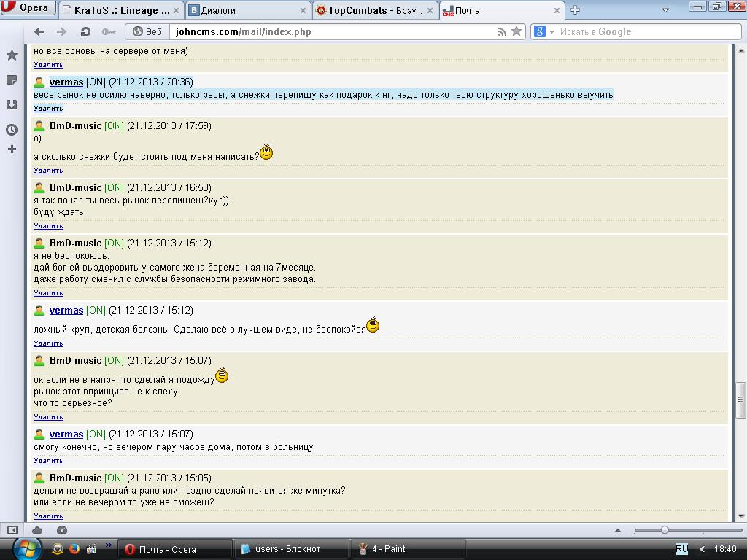The height and width of the screenshot is (560, 747).
Task: Open the Bookmarks star panel in sidebar
Action: pos(12,55)
